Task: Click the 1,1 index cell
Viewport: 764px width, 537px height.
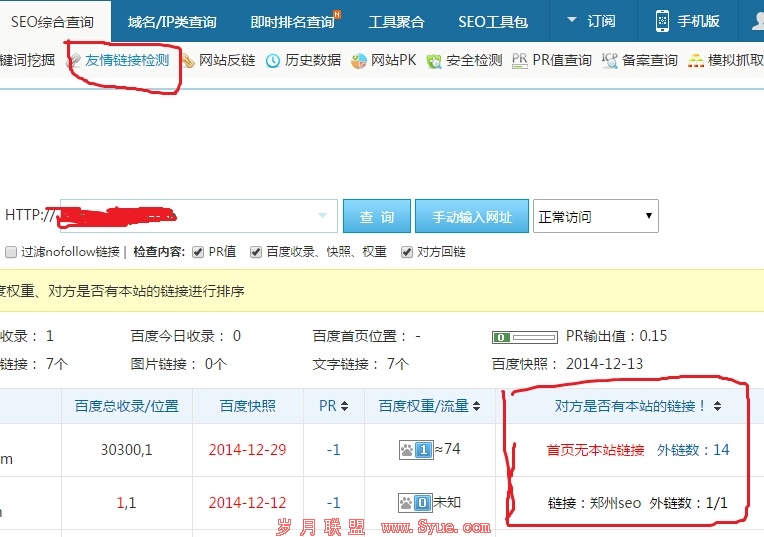Action: click(x=126, y=502)
